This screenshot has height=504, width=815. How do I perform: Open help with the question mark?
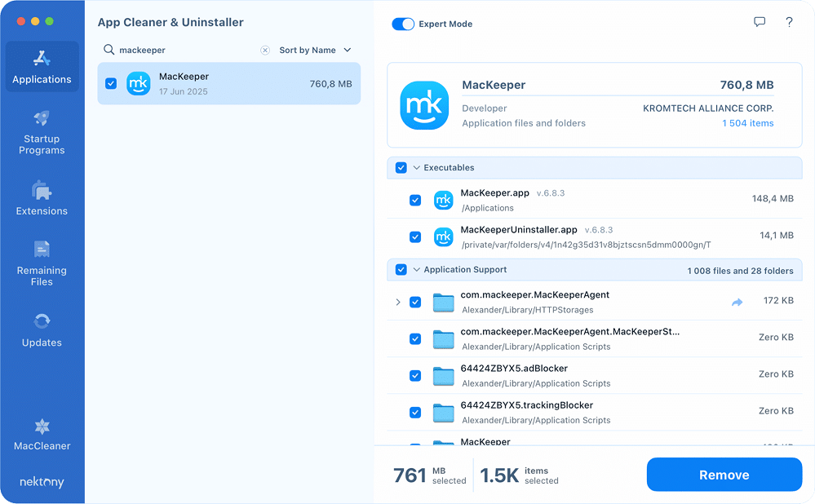coord(789,22)
